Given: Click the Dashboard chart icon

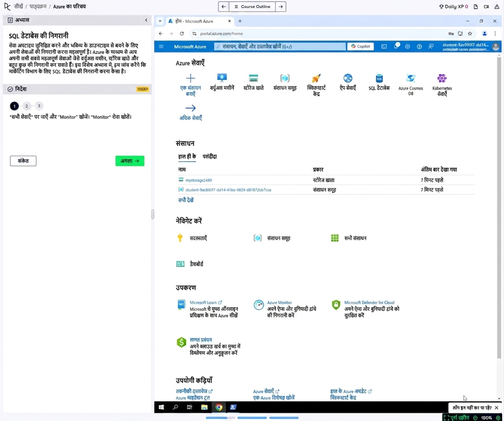Looking at the screenshot, I should click(x=180, y=264).
